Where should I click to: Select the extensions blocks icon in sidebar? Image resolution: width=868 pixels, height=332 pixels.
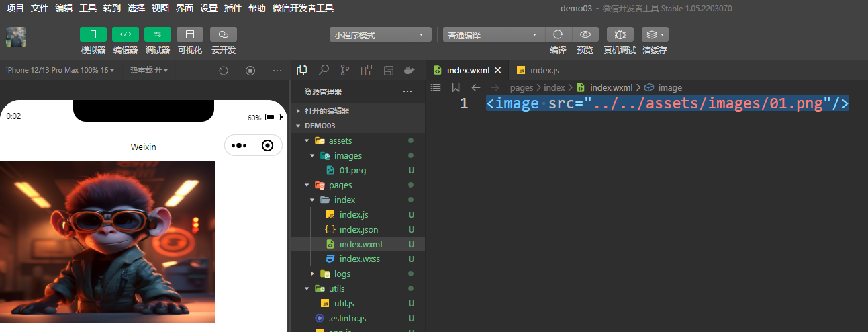coord(367,69)
